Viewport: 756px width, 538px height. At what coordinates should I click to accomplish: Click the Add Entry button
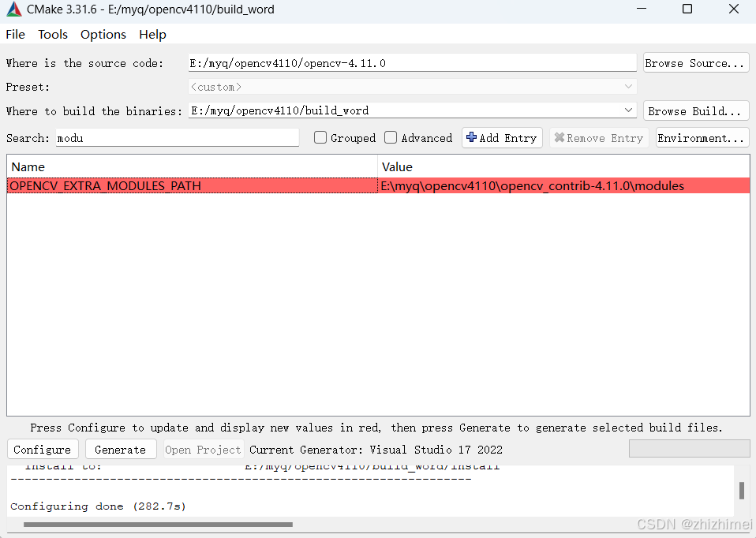pyautogui.click(x=503, y=138)
